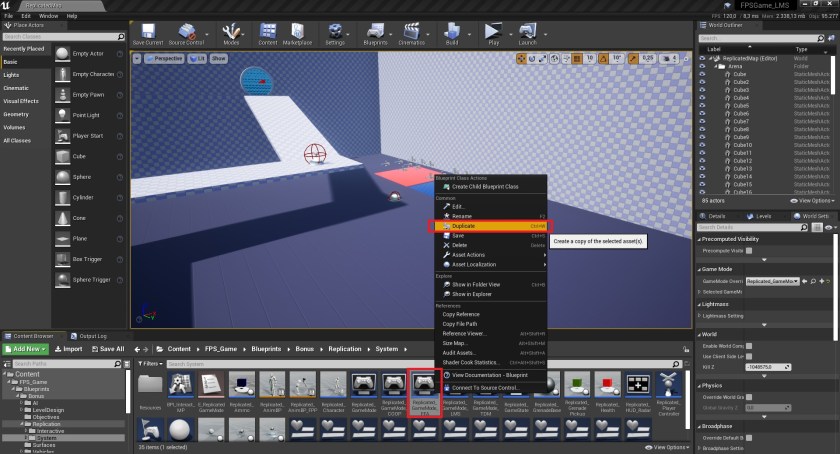Toggle visibility eye for Cube3 in outliner
840x454 pixels.
pos(702,90)
